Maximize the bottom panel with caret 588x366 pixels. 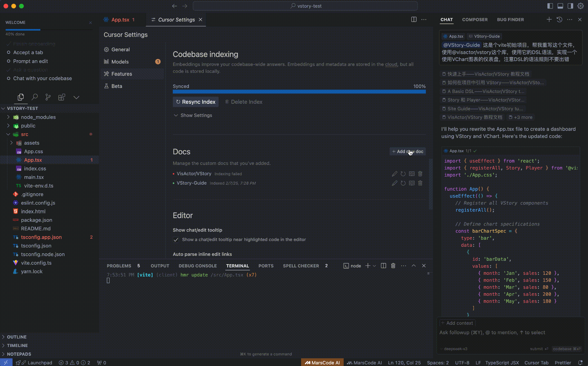point(414,265)
